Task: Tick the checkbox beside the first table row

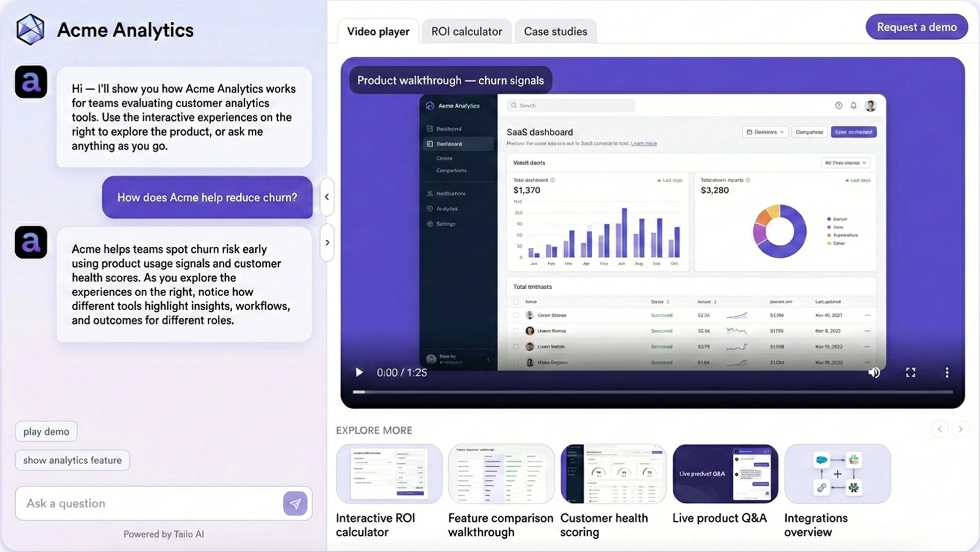Action: 516,315
